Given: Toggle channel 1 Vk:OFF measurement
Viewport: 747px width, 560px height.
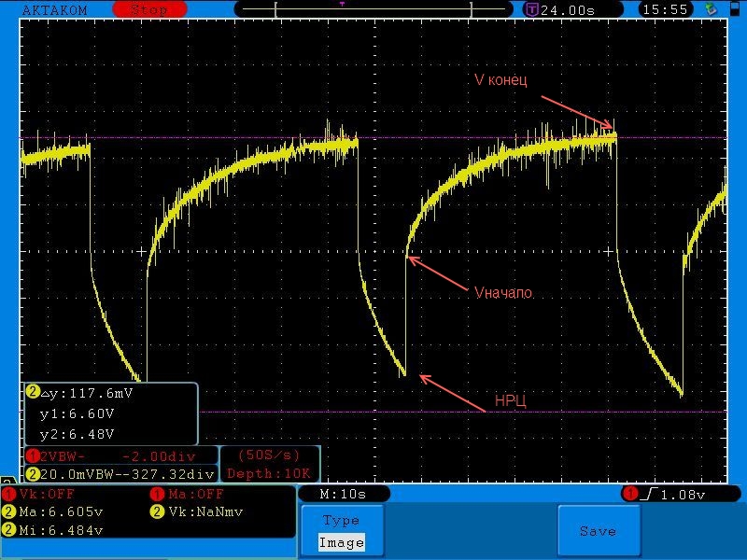Looking at the screenshot, I should 47,494.
